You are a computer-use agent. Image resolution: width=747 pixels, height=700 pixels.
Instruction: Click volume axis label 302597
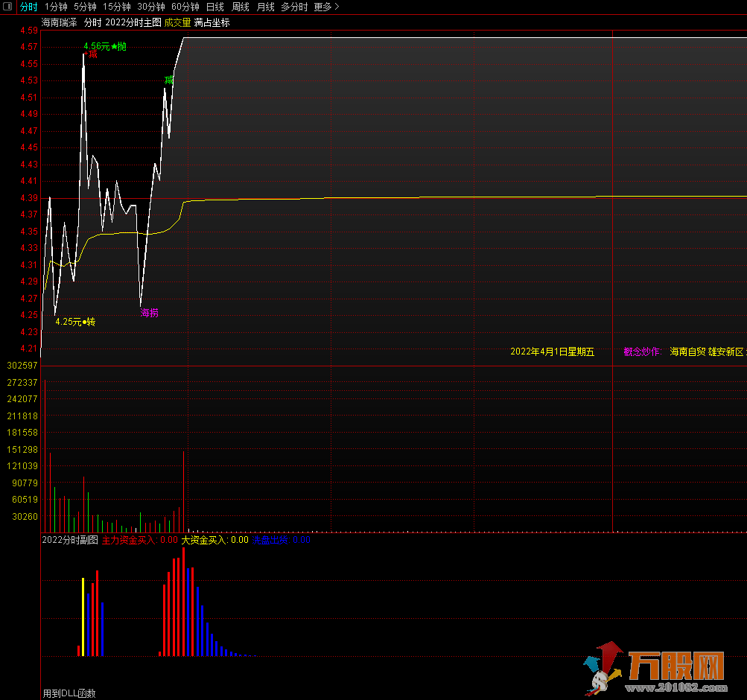(x=22, y=365)
